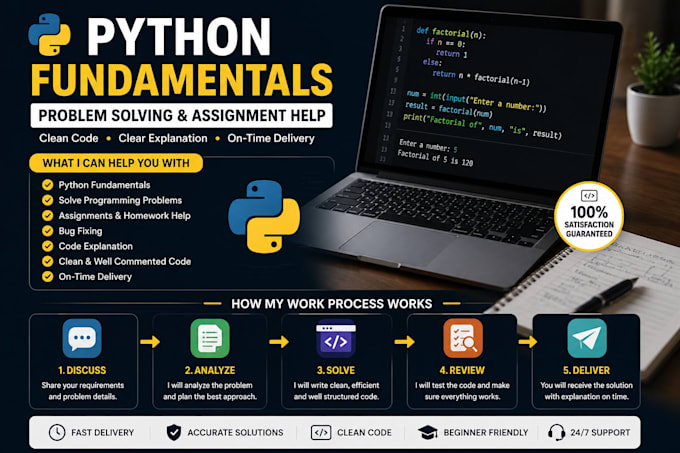Click the Clean Code tagline text
Screen dimensions: 680x453
coord(69,138)
